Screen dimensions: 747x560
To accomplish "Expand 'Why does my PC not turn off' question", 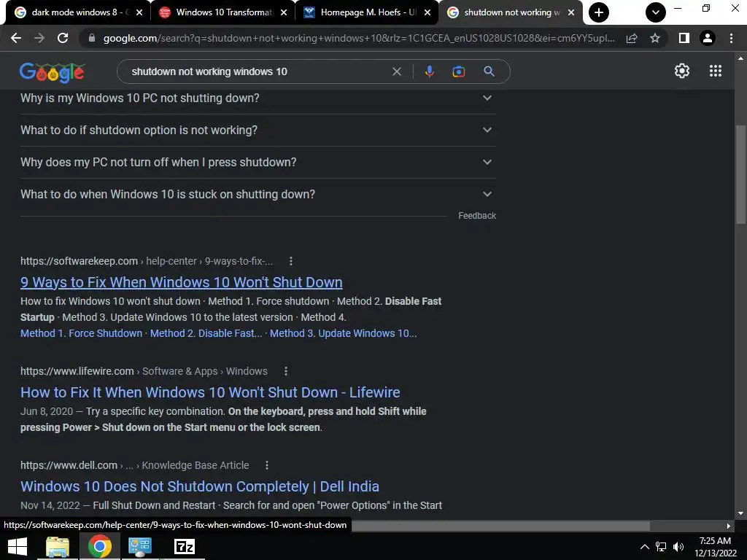I will click(x=258, y=163).
